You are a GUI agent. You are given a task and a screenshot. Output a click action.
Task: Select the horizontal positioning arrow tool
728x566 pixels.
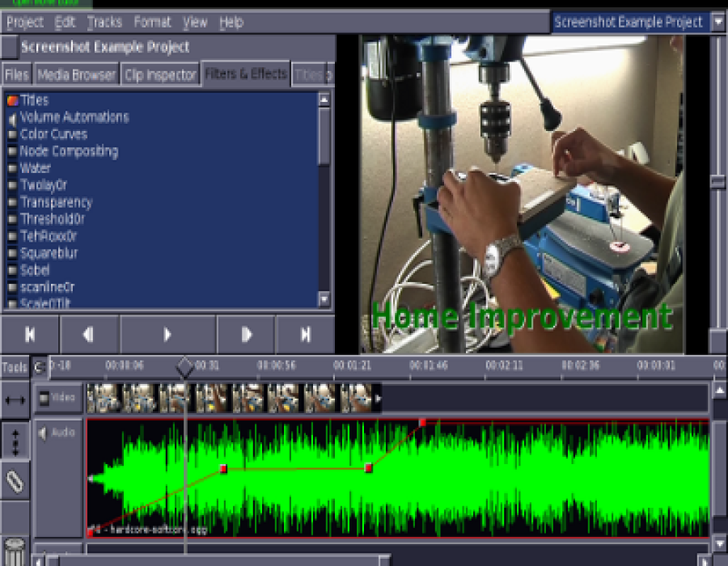point(15,400)
